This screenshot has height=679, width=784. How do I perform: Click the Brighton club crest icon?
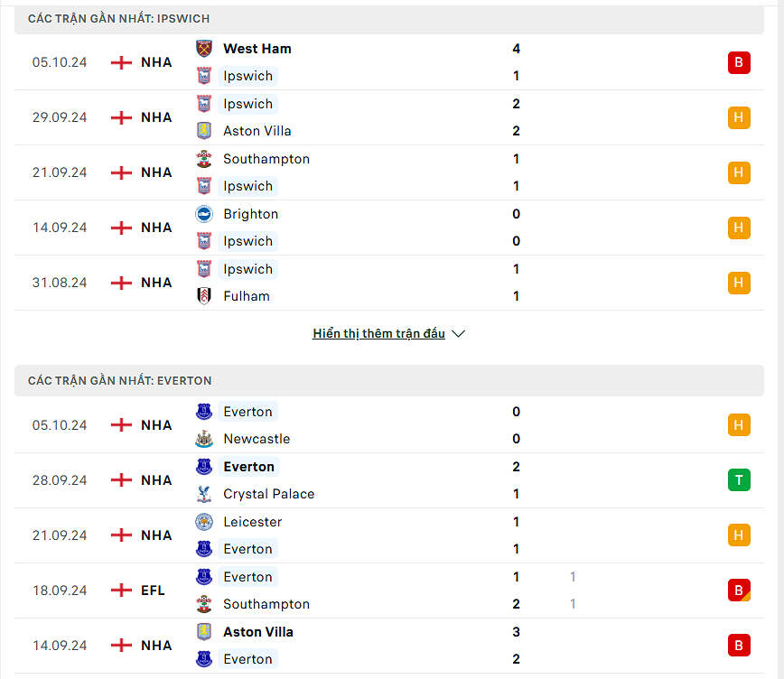click(x=204, y=214)
